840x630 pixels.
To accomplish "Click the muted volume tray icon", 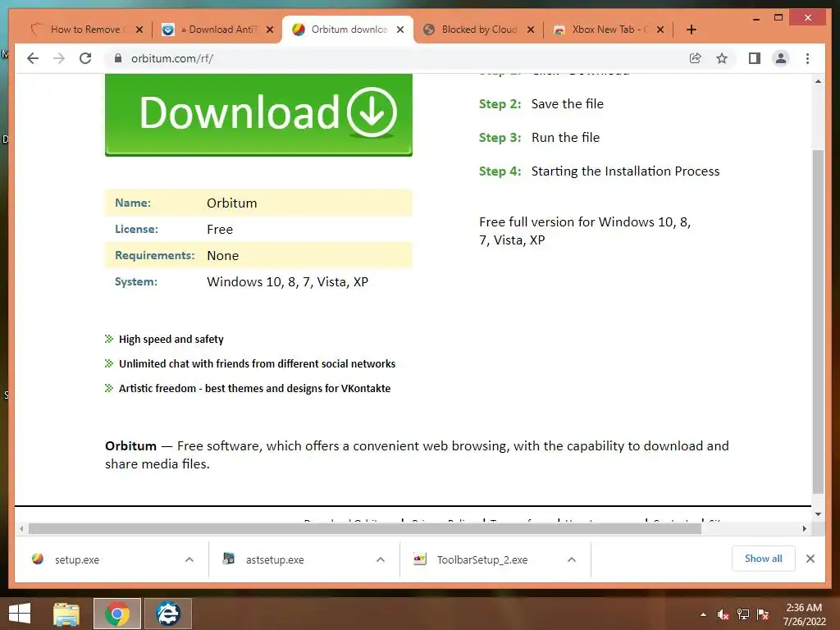I will (724, 614).
